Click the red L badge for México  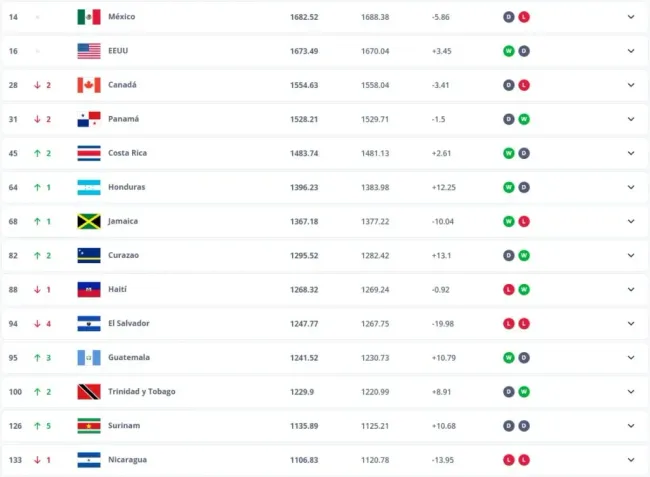[x=524, y=17]
